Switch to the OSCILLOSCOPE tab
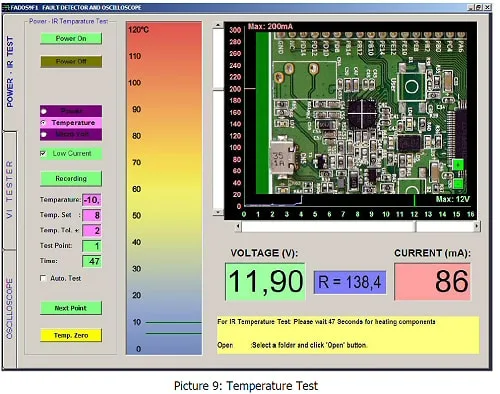 tap(10, 308)
